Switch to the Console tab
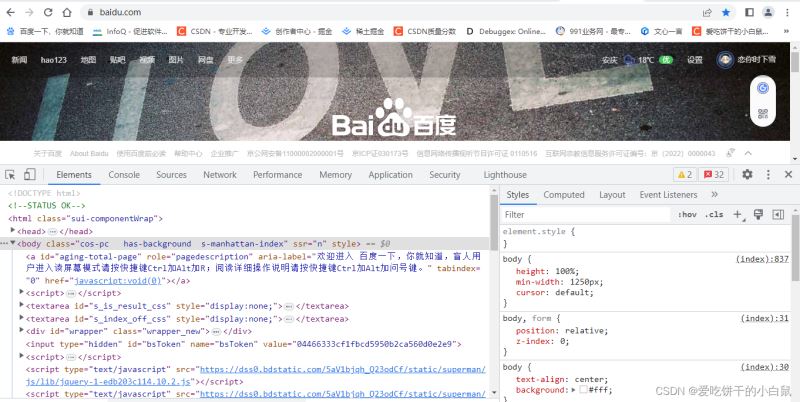 [124, 174]
